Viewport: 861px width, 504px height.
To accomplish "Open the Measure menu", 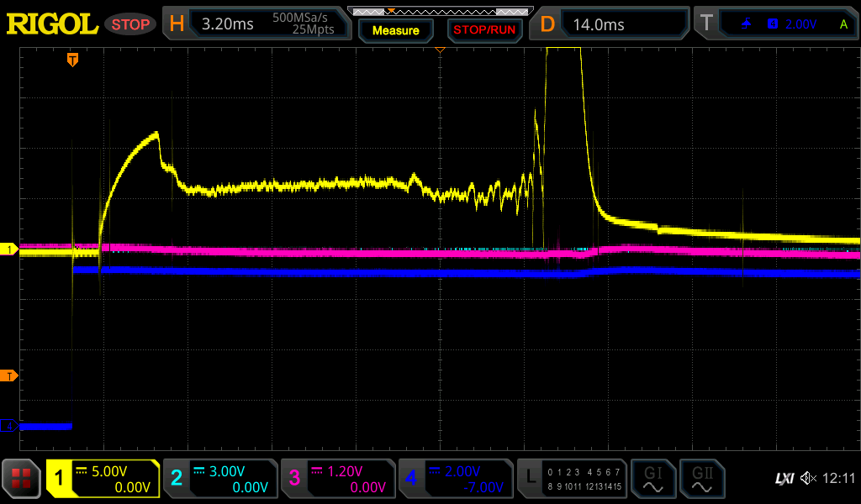I will coord(395,30).
